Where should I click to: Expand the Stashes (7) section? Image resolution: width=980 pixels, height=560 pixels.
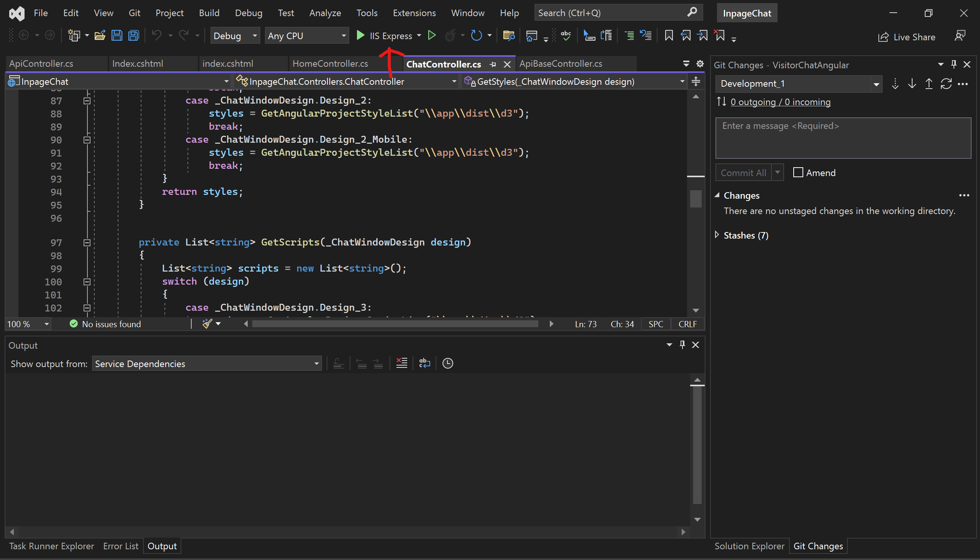point(717,235)
